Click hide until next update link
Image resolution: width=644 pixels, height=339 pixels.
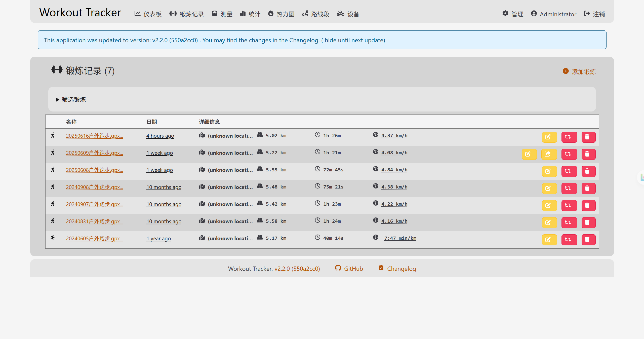(354, 40)
